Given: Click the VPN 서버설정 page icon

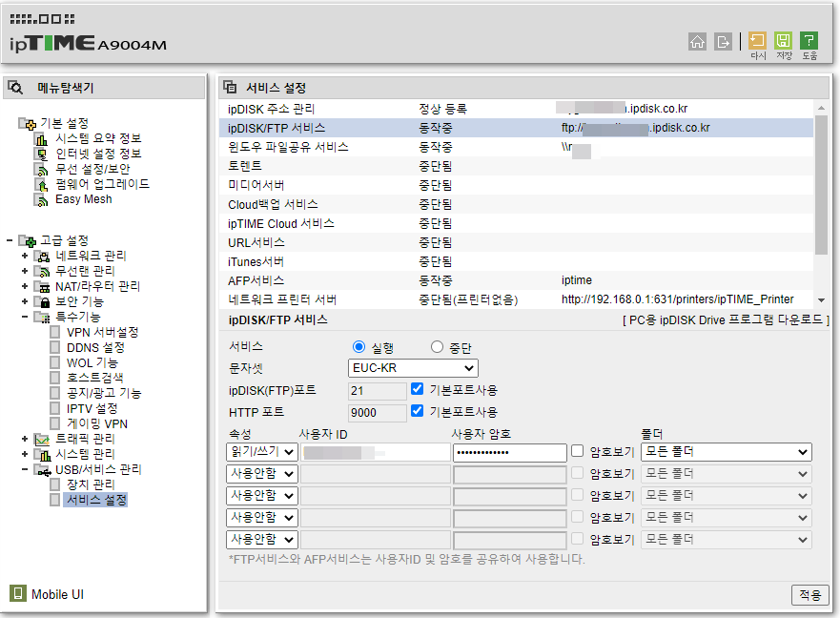Looking at the screenshot, I should [x=54, y=332].
